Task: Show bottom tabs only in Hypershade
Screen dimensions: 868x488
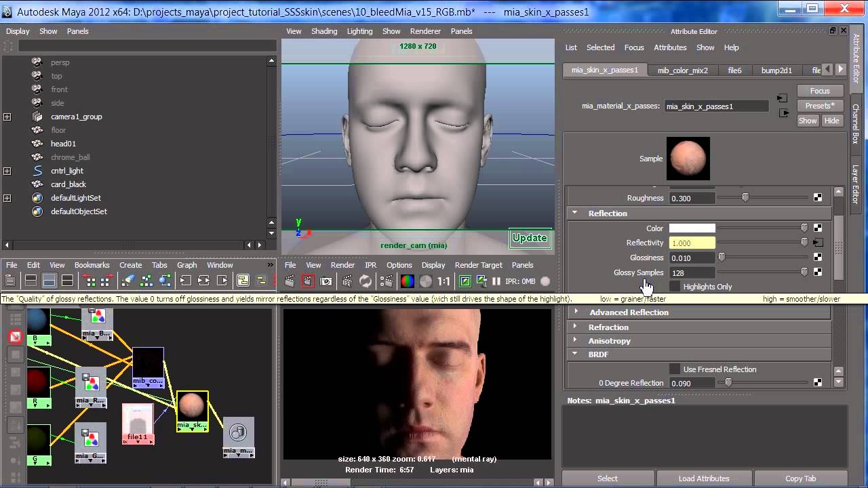Action: click(50, 281)
